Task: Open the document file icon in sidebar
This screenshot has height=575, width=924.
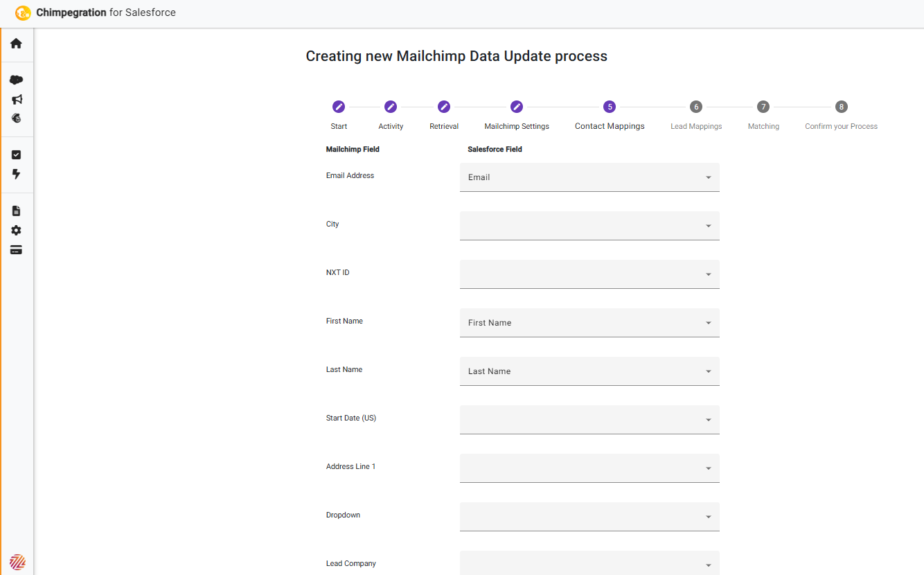Action: pos(17,211)
